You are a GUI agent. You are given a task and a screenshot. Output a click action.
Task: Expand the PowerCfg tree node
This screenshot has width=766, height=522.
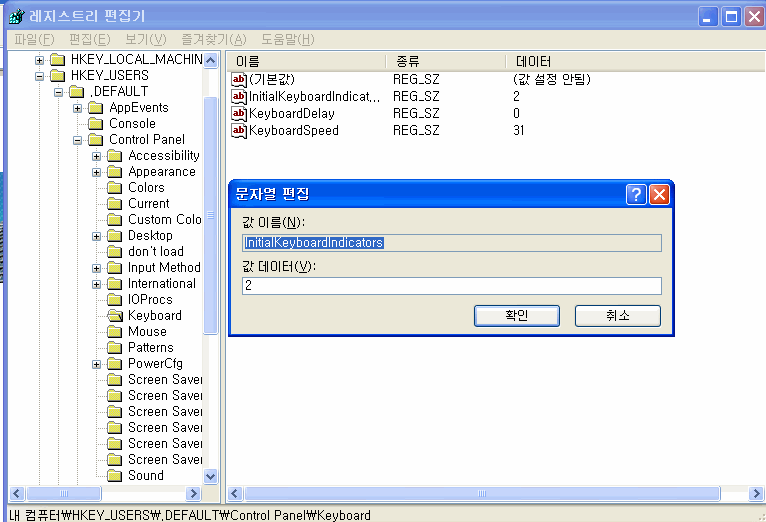pos(97,364)
